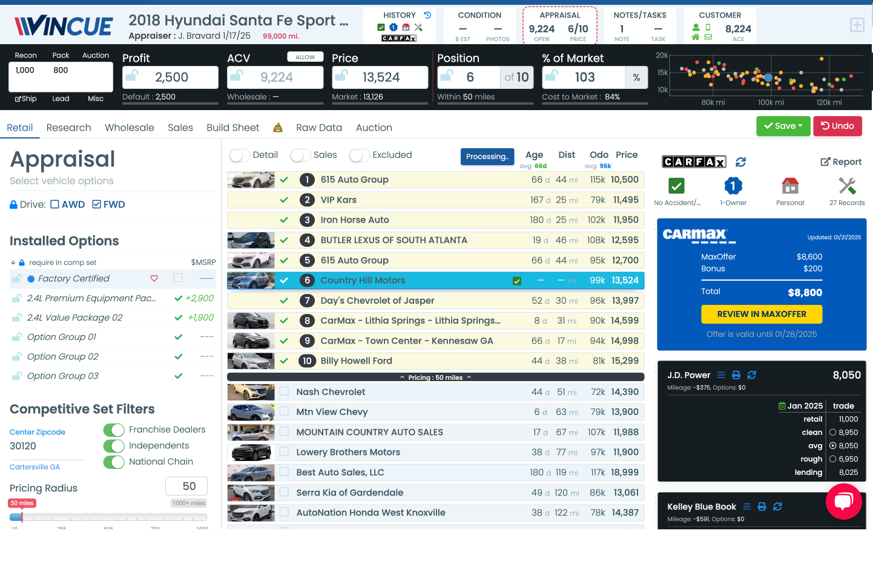Select the J.D. Power rough radio
Image resolution: width=873 pixels, height=588 pixels.
pos(833,459)
